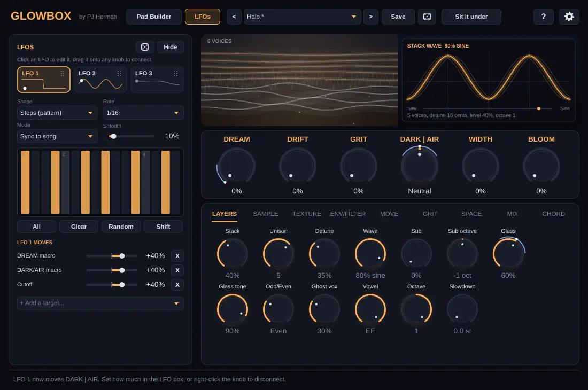This screenshot has height=390, width=588.
Task: Open the Rate dropdown showing 1/16
Action: (x=143, y=113)
